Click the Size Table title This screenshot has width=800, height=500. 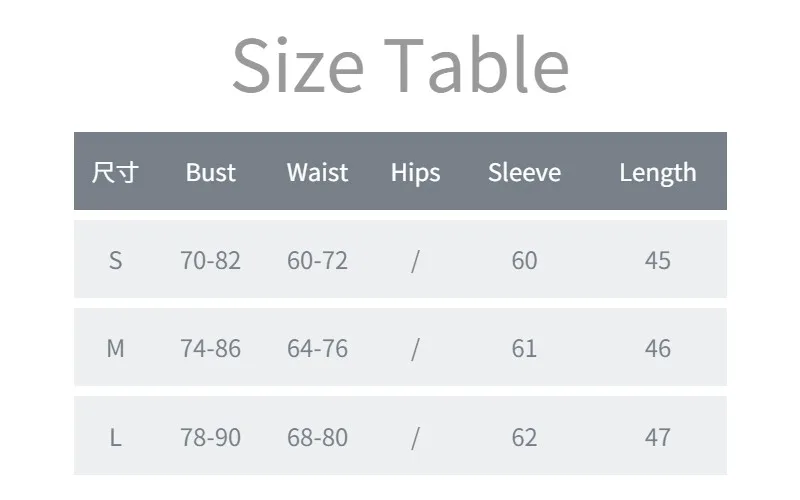(x=400, y=64)
